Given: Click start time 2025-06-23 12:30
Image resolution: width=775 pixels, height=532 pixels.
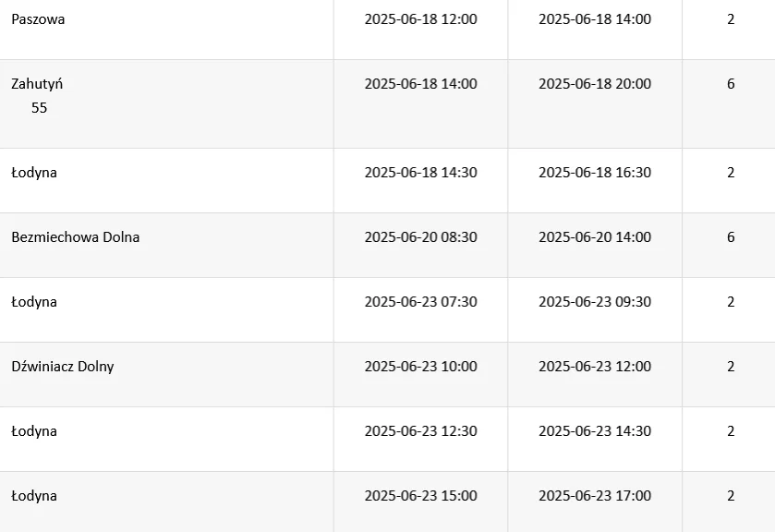Looking at the screenshot, I should (420, 431).
